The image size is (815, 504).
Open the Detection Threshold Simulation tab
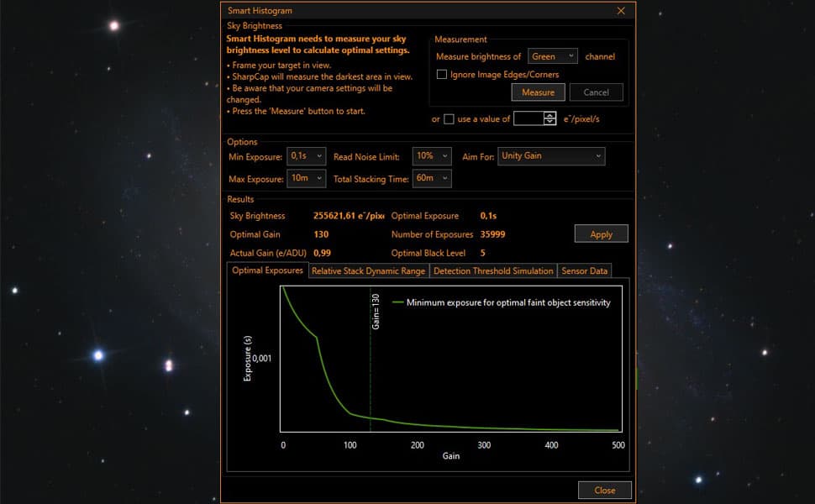click(x=493, y=270)
